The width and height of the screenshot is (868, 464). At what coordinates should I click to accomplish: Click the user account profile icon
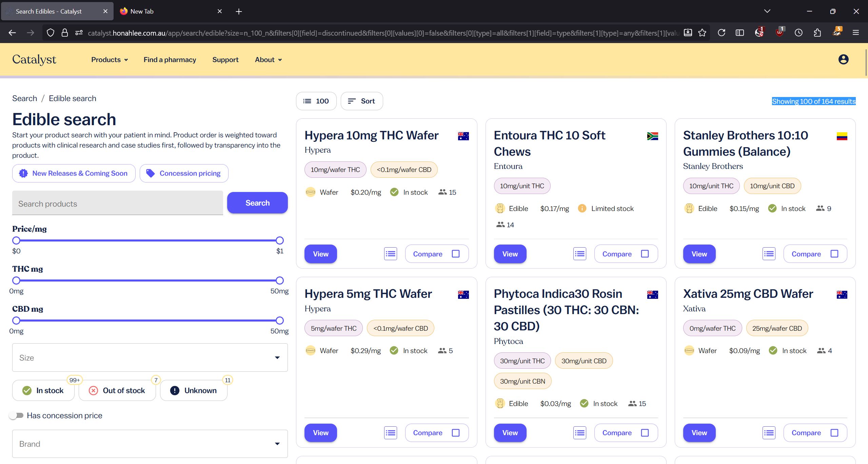(843, 59)
